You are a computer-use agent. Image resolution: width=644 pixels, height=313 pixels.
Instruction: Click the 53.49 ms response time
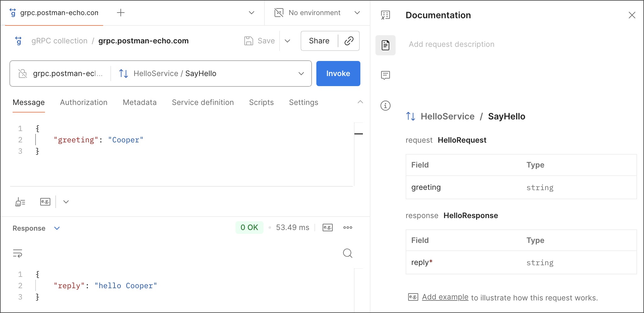click(x=292, y=228)
